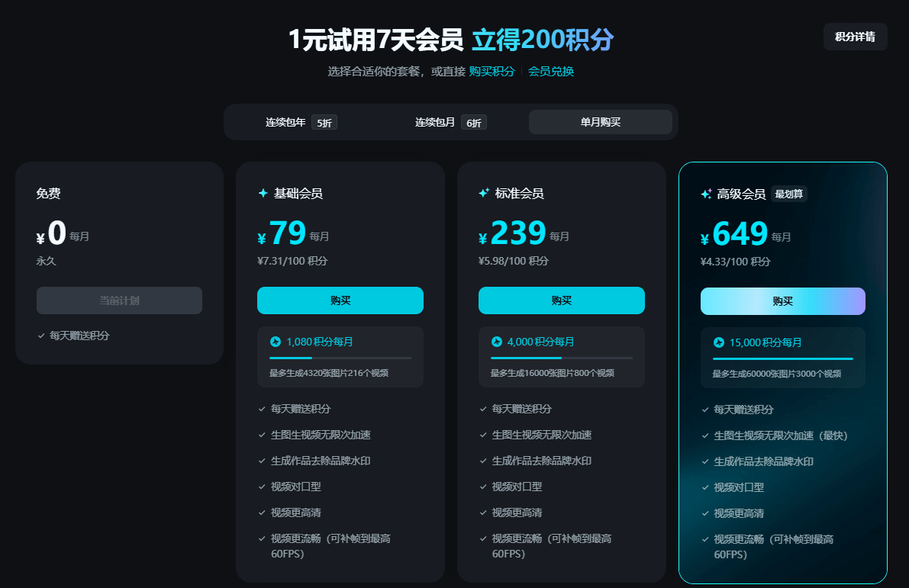
Task: Click 最多生成4320张图片216个视频 text
Action: point(329,373)
